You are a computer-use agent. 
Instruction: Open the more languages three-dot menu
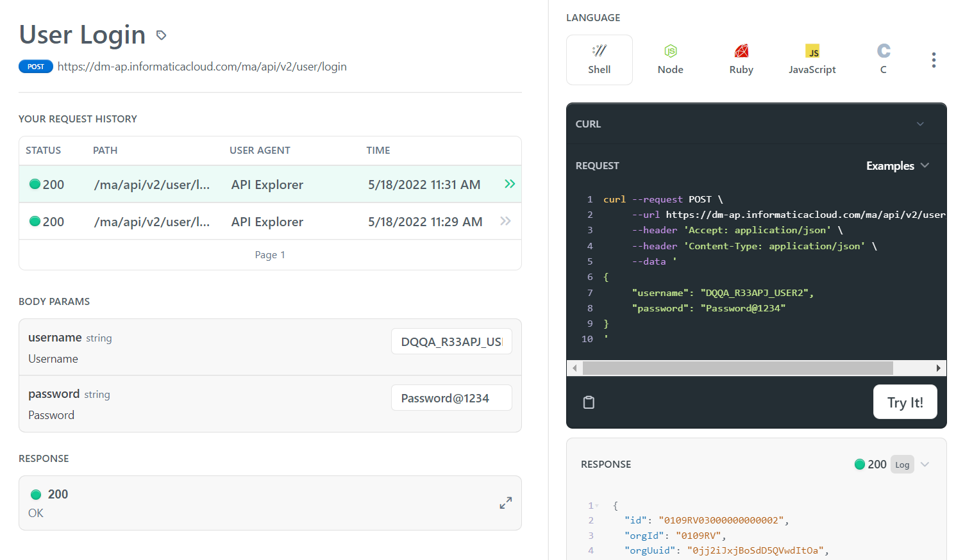pos(934,60)
